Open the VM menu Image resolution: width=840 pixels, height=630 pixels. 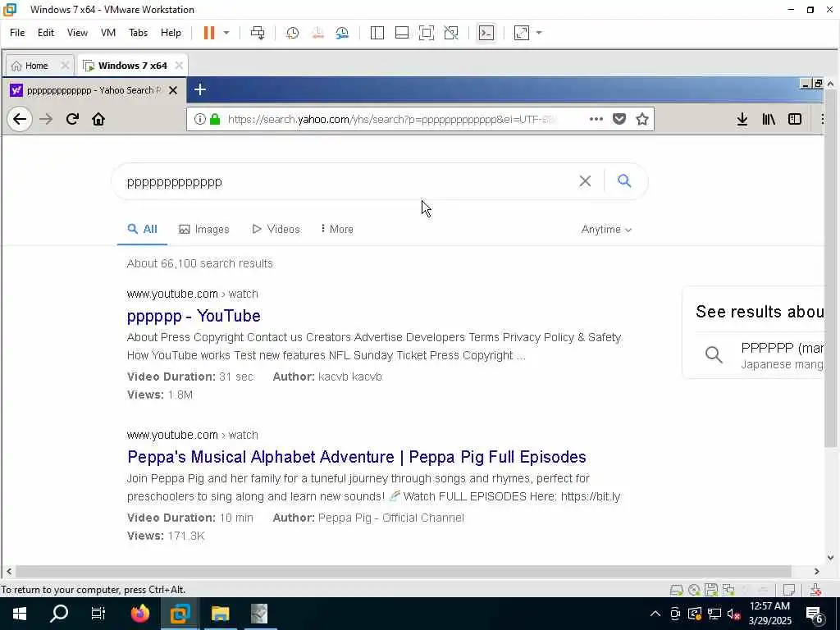pos(108,33)
